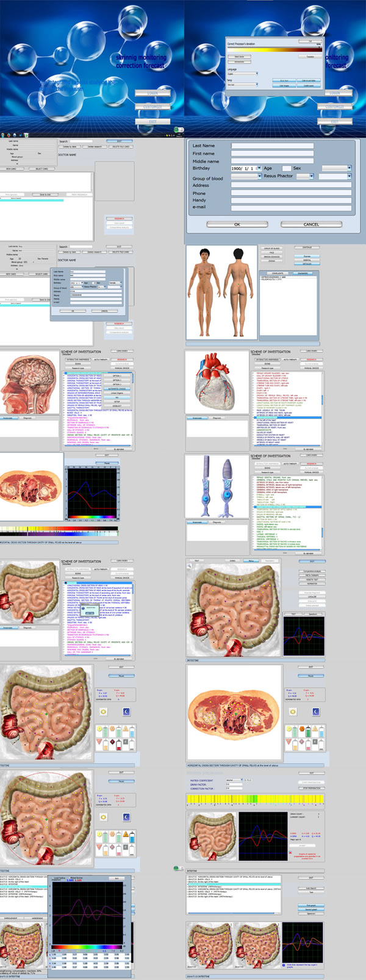
Task: Click STOP PREPARATION button
Action: click(x=312, y=788)
